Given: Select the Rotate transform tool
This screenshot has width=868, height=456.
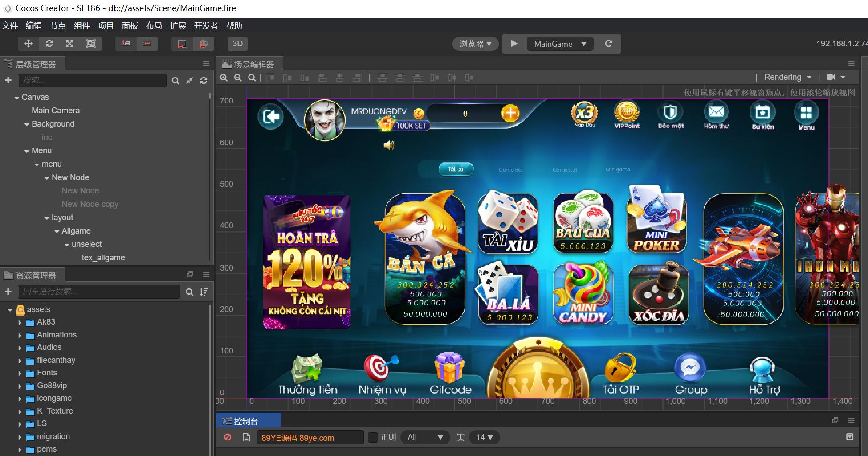Looking at the screenshot, I should tap(49, 44).
